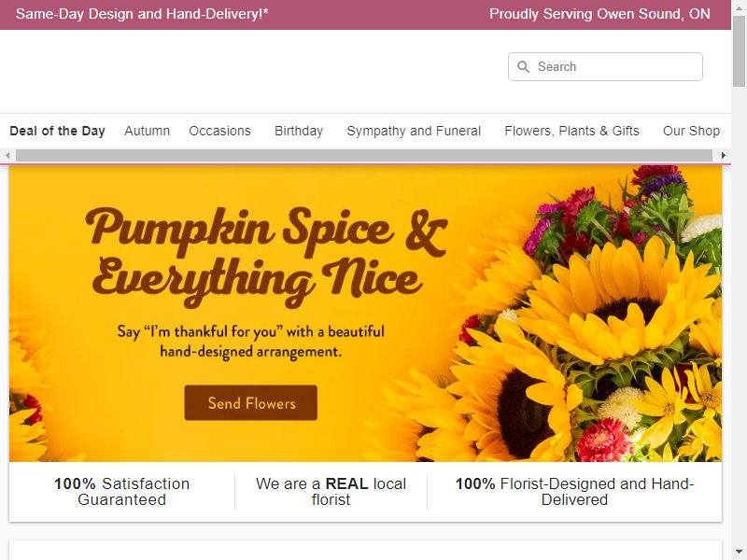The image size is (747, 560).
Task: Open Flowers, Plants & Gifts menu
Action: coord(571,131)
